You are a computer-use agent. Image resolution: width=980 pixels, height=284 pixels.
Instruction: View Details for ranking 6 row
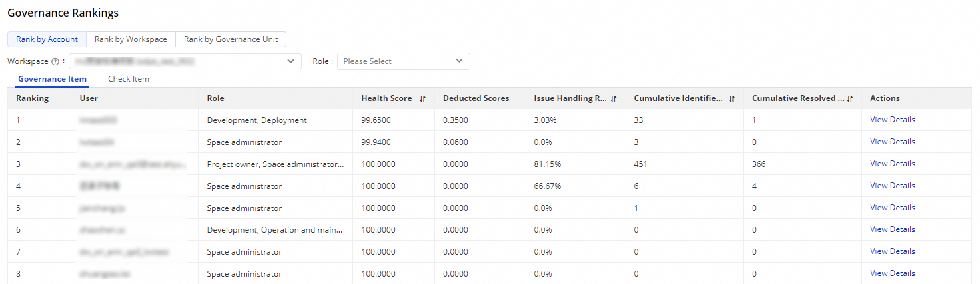coord(893,229)
